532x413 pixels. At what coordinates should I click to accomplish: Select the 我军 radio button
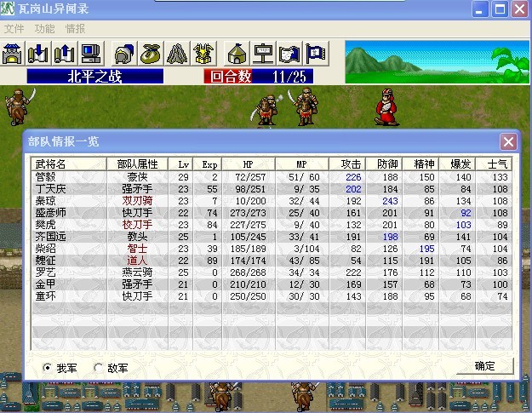pos(48,368)
